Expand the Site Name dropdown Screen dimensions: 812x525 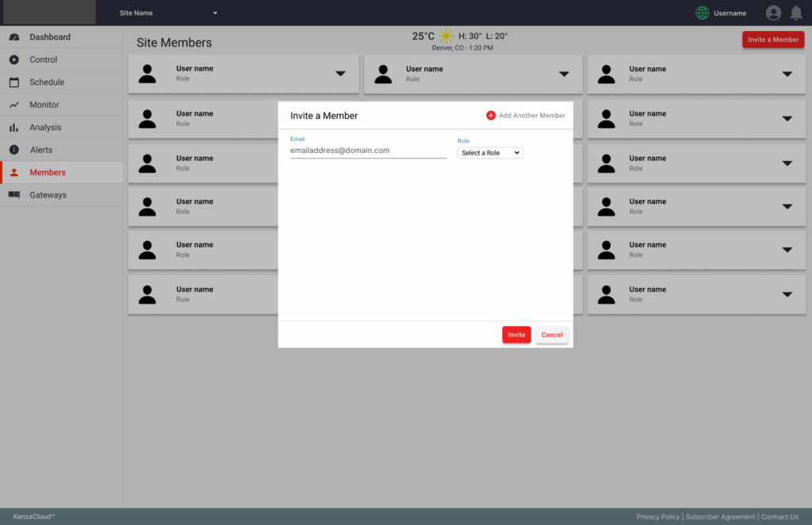point(215,13)
